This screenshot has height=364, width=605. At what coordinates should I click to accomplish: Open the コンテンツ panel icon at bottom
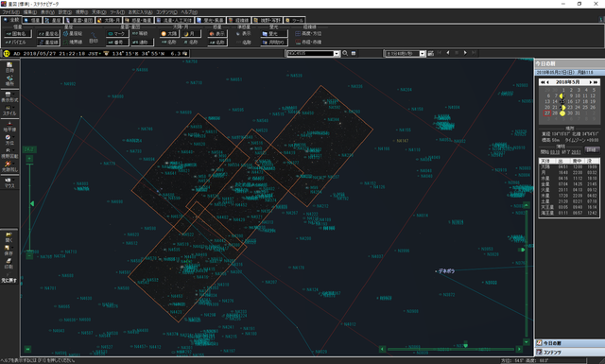click(539, 352)
